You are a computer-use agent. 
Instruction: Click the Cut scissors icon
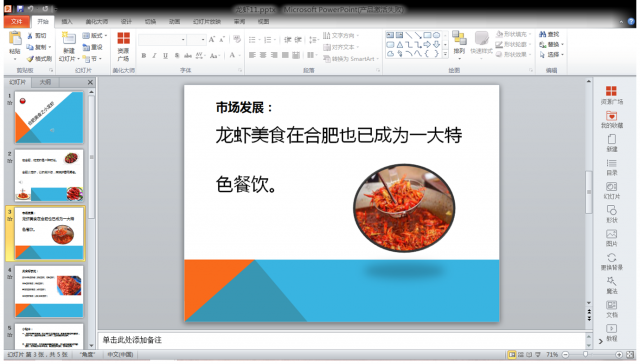click(x=30, y=36)
